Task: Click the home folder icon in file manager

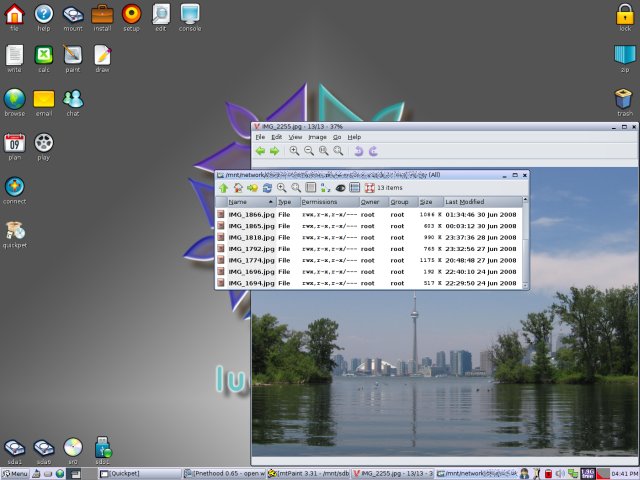Action: (x=238, y=187)
